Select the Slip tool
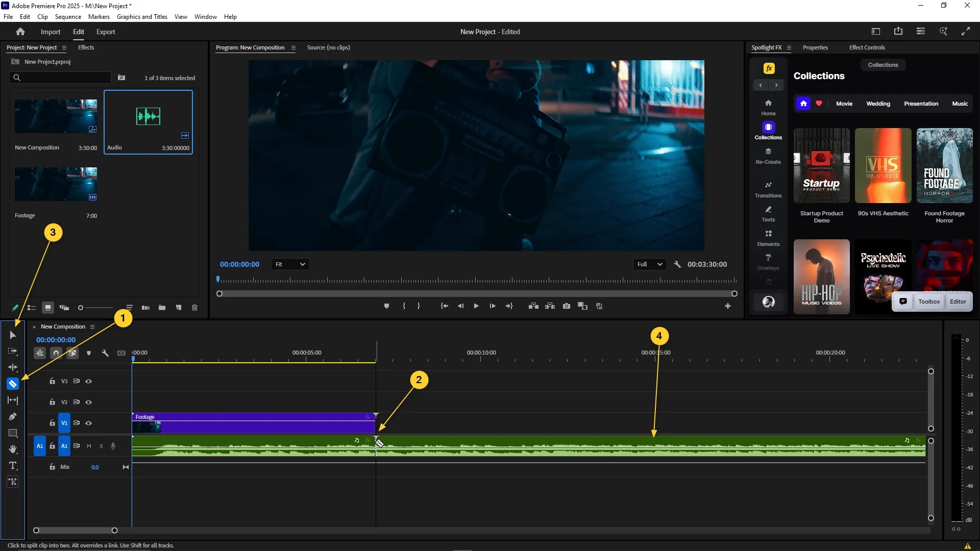The width and height of the screenshot is (980, 551). 13,400
